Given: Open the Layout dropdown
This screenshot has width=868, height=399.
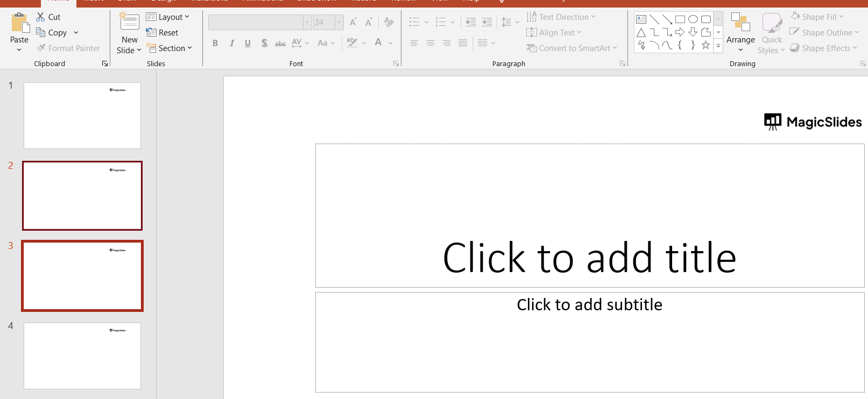Looking at the screenshot, I should [168, 17].
